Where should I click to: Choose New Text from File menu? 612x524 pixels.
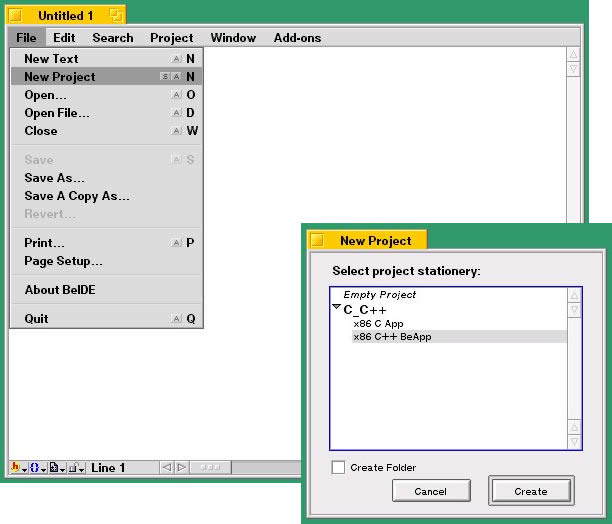click(106, 59)
